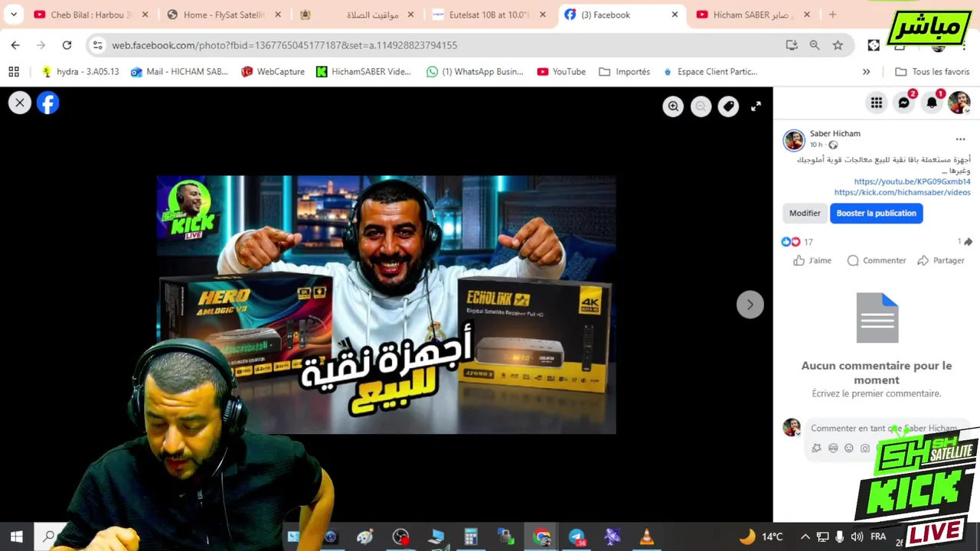Click the address bar URL
The width and height of the screenshot is (980, 551).
(284, 45)
